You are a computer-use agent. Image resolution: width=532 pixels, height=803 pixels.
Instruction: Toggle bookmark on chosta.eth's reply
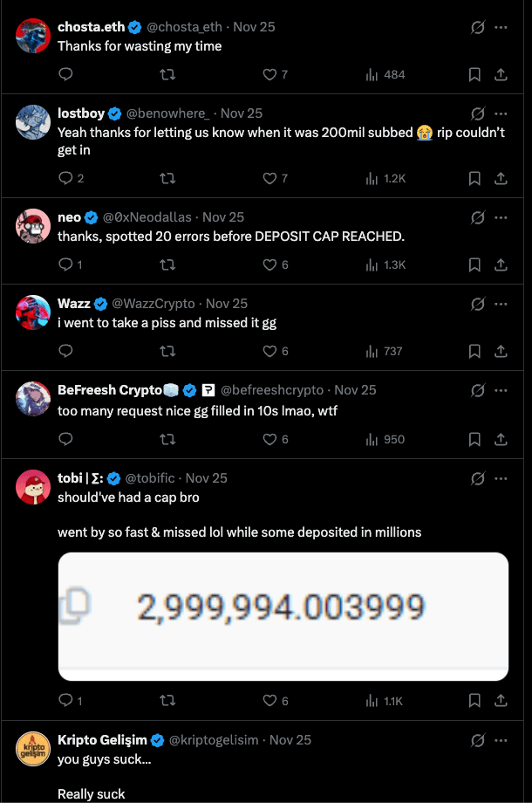[x=474, y=75]
